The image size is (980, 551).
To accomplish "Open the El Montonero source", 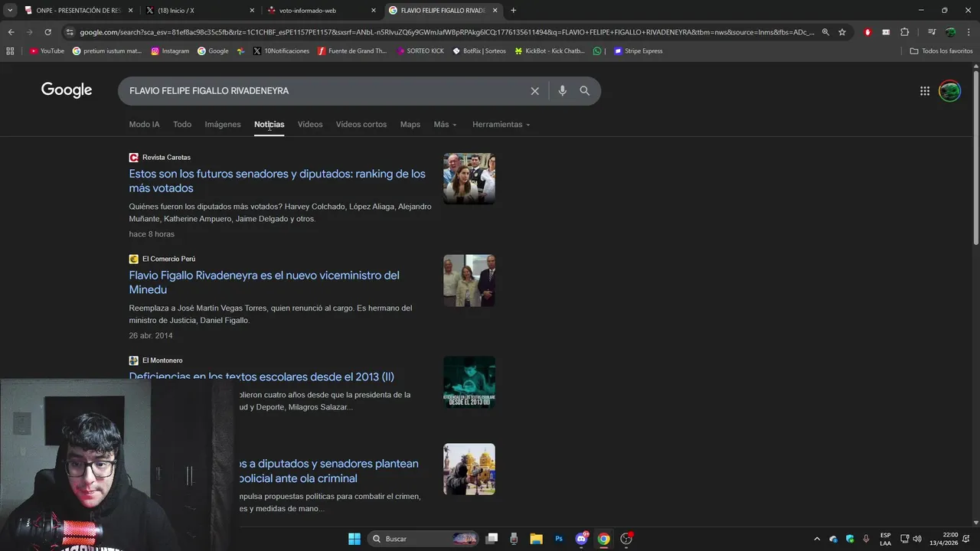I will 156,360.
